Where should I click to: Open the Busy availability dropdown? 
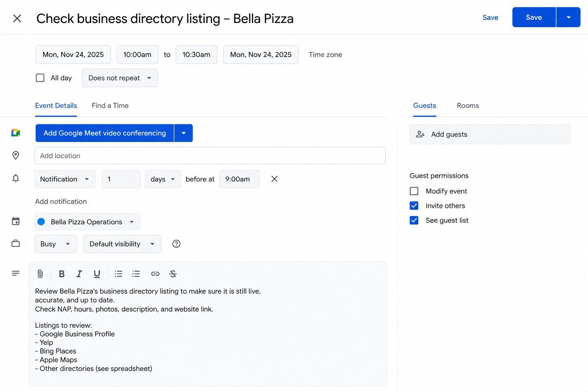click(56, 244)
